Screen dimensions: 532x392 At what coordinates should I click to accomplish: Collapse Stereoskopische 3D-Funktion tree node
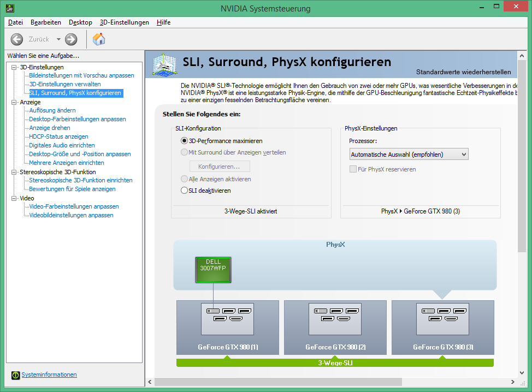14,172
